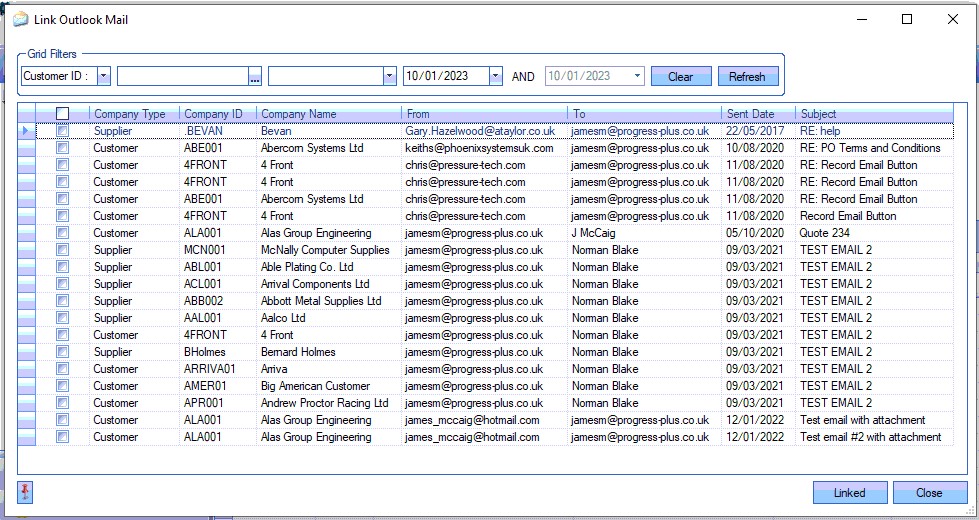This screenshot has width=979, height=520.
Task: Tick the select-all checkbox in grid header
Action: 62,114
